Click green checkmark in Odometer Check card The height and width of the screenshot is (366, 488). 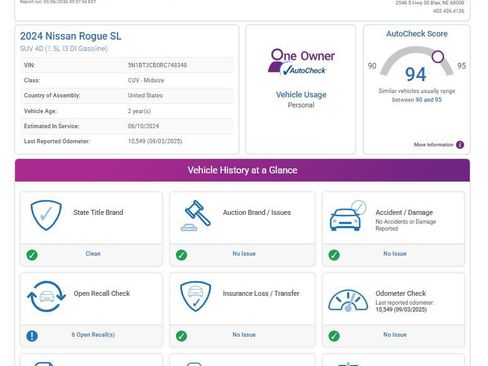coord(334,336)
